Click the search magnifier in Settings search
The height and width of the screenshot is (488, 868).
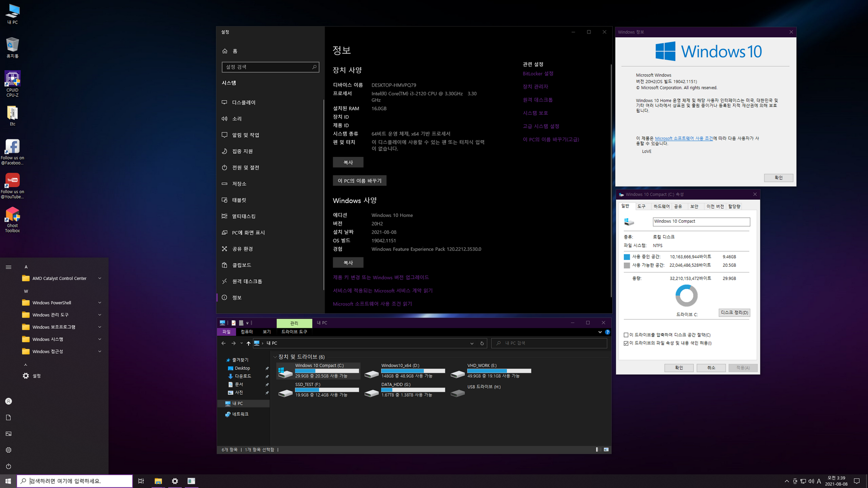tap(314, 67)
